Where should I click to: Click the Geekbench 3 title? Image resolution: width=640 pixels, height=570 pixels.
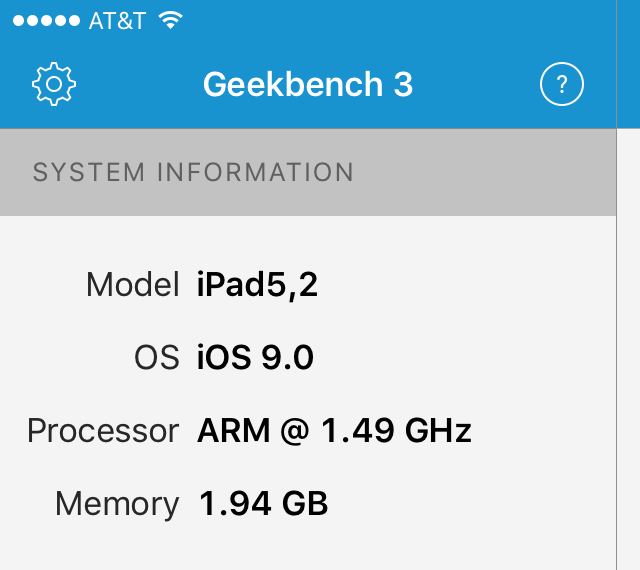307,85
